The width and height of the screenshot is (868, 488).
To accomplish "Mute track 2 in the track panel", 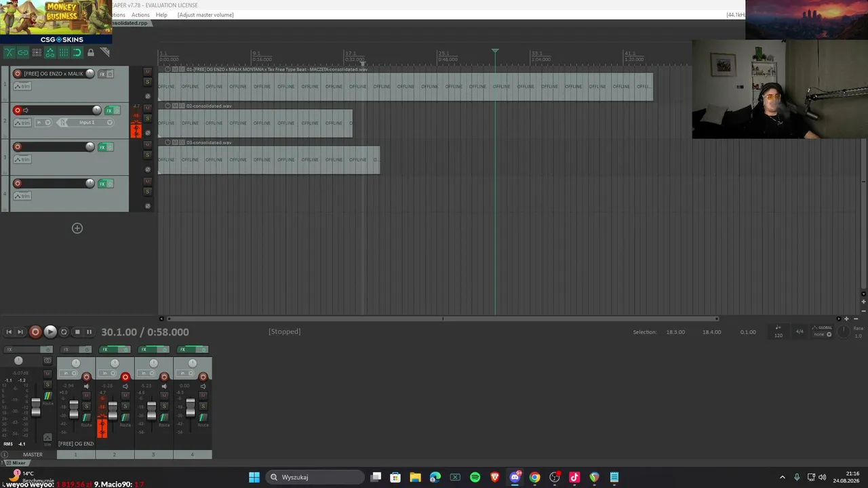I will point(148,108).
